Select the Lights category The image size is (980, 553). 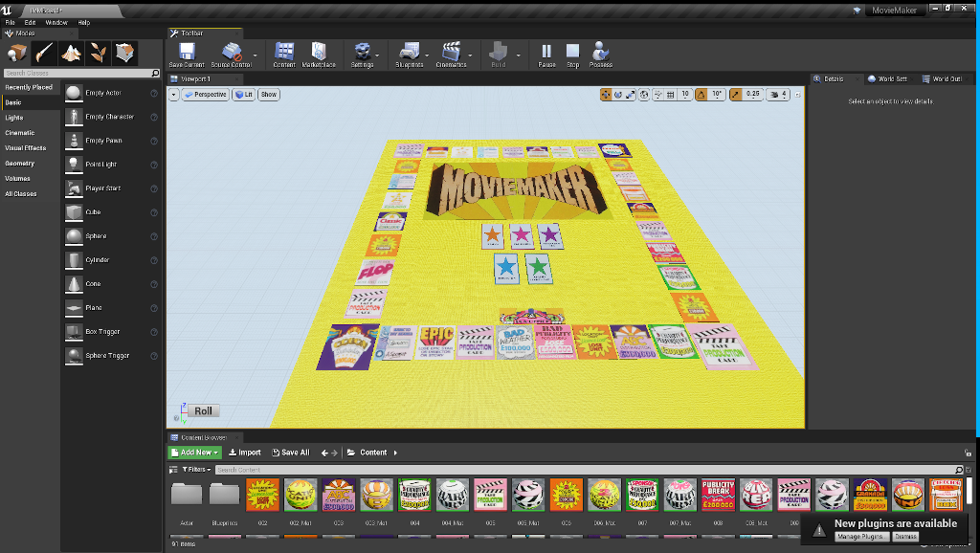click(13, 118)
